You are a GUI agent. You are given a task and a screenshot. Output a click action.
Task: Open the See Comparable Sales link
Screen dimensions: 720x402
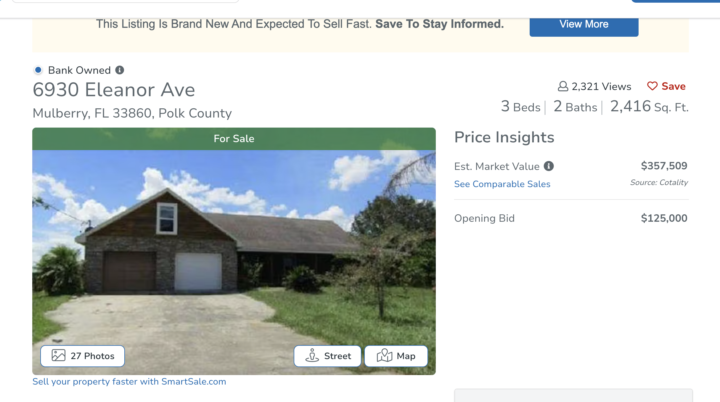coord(502,184)
